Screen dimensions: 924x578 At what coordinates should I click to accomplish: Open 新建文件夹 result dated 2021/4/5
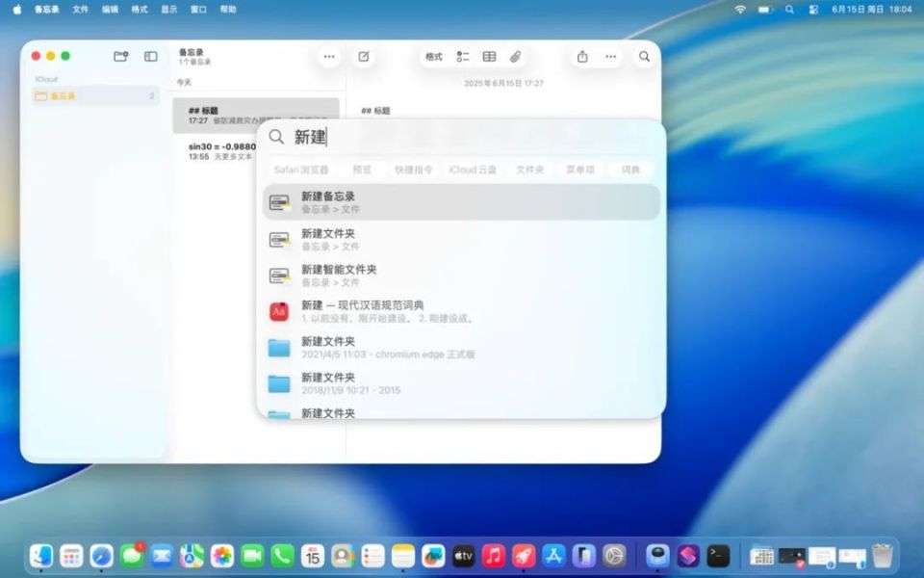point(461,348)
